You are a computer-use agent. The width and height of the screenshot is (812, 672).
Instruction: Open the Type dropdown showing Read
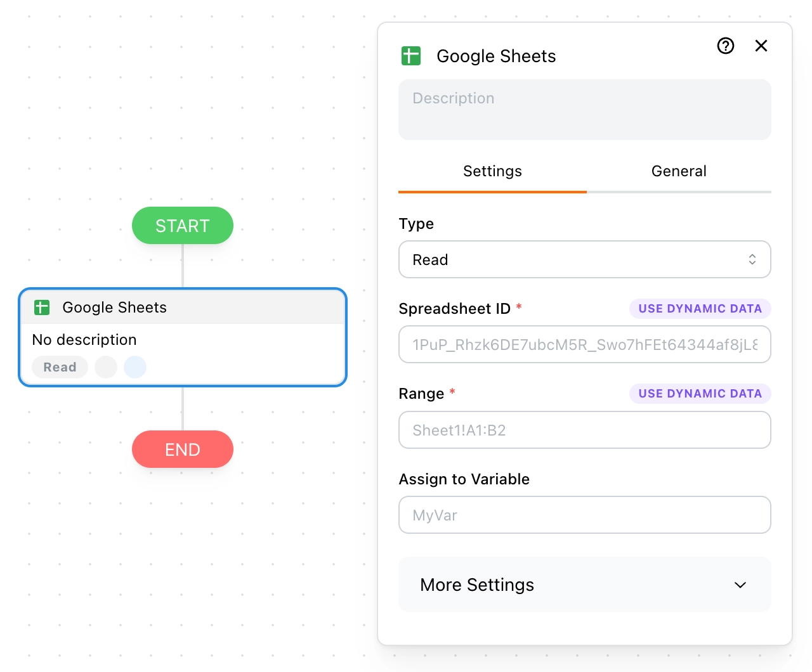(585, 259)
